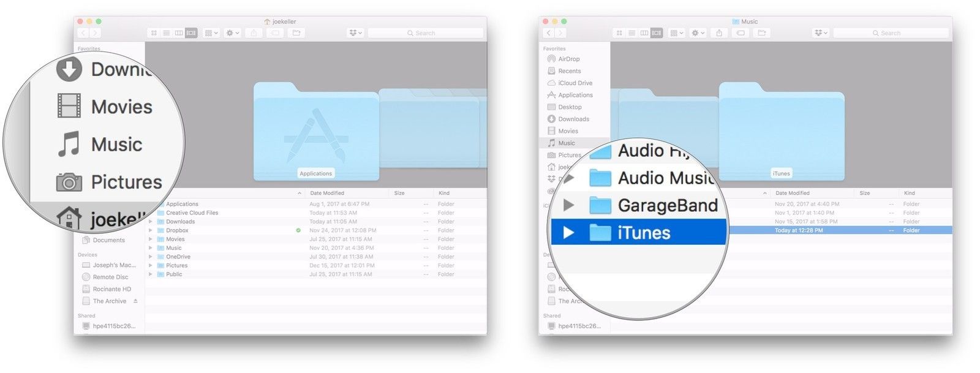Select Joseph's Mac device in sidebar
This screenshot has height=373, width=980.
tap(109, 265)
